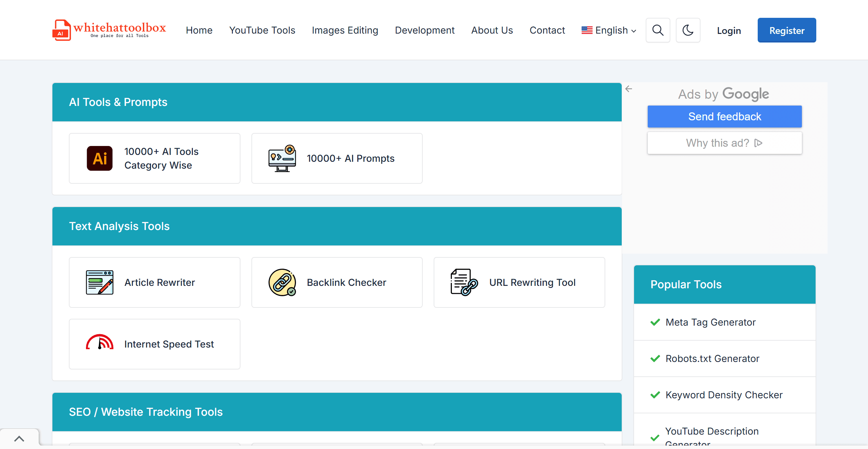This screenshot has height=449, width=868.
Task: Select Meta Tag Generator in Popular Tools
Action: 710,322
